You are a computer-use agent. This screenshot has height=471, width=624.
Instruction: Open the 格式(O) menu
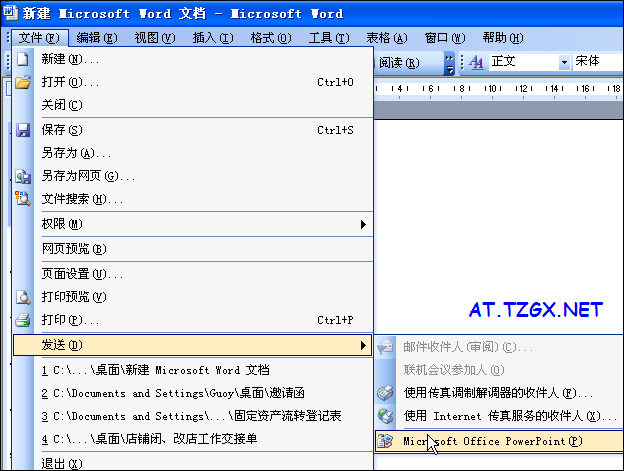pyautogui.click(x=271, y=38)
